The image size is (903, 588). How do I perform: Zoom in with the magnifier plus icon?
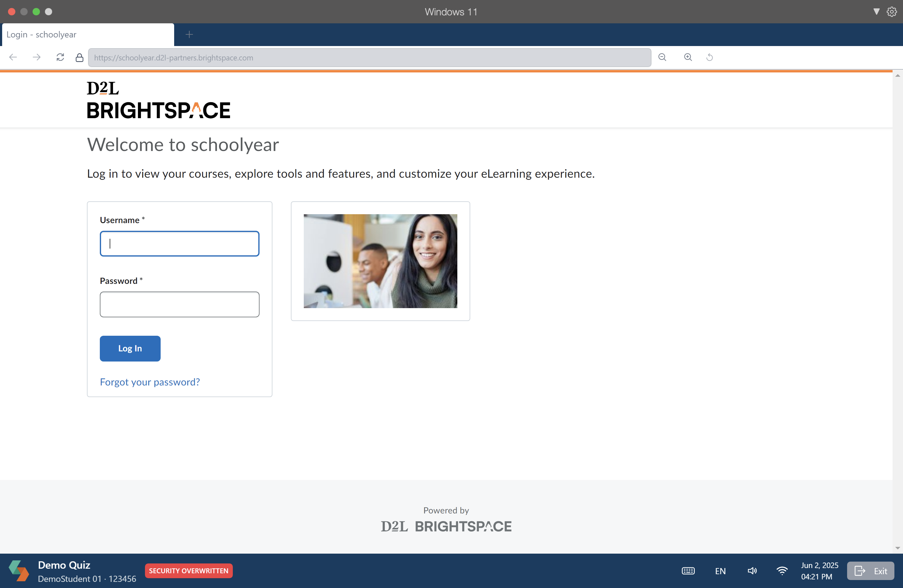coord(688,57)
